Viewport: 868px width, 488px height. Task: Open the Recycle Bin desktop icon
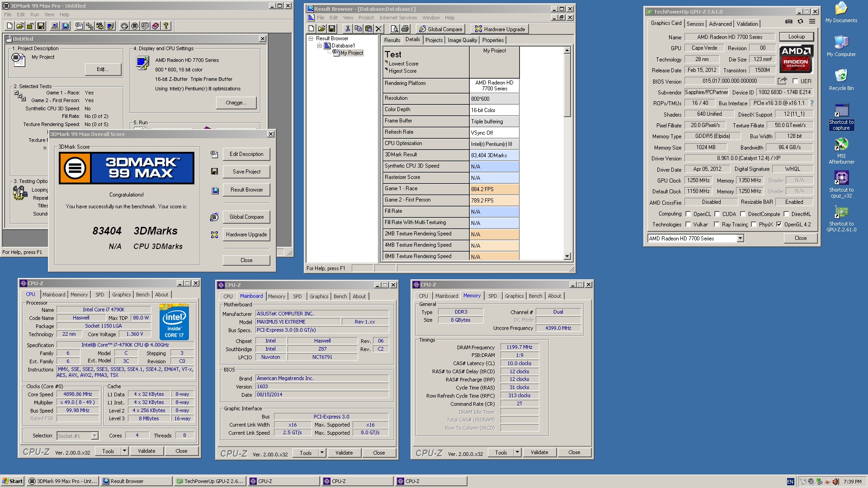841,80
